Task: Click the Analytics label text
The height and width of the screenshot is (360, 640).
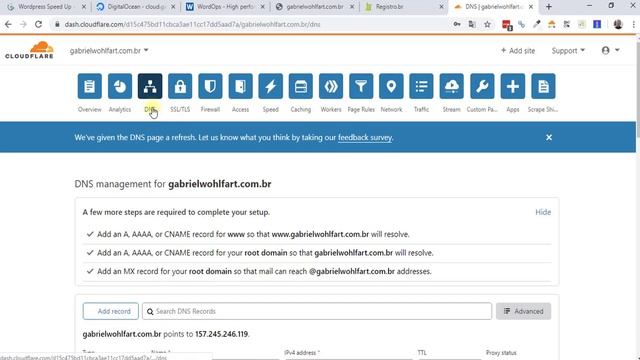Action: click(x=120, y=109)
